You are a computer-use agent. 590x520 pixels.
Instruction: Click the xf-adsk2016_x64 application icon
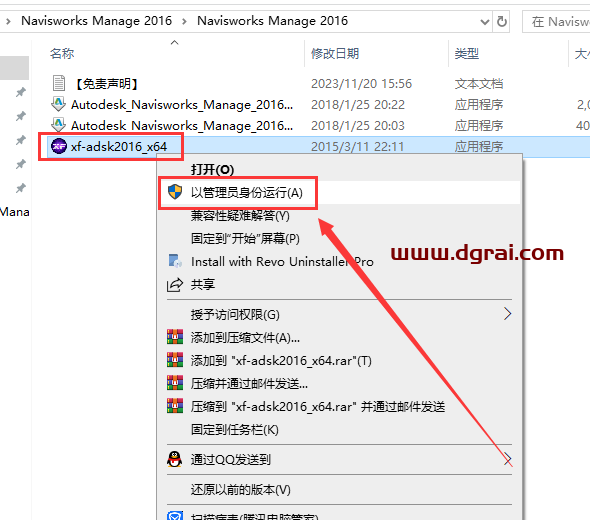pos(59,146)
